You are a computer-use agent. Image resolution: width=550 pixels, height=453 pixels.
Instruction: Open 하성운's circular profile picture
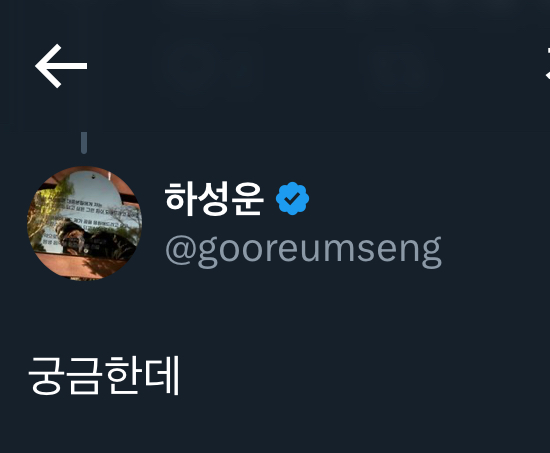85,223
